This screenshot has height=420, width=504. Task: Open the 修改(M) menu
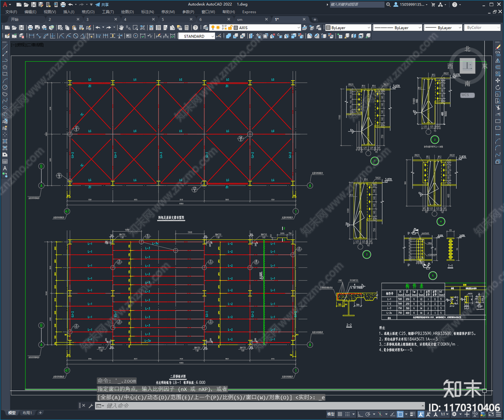168,12
